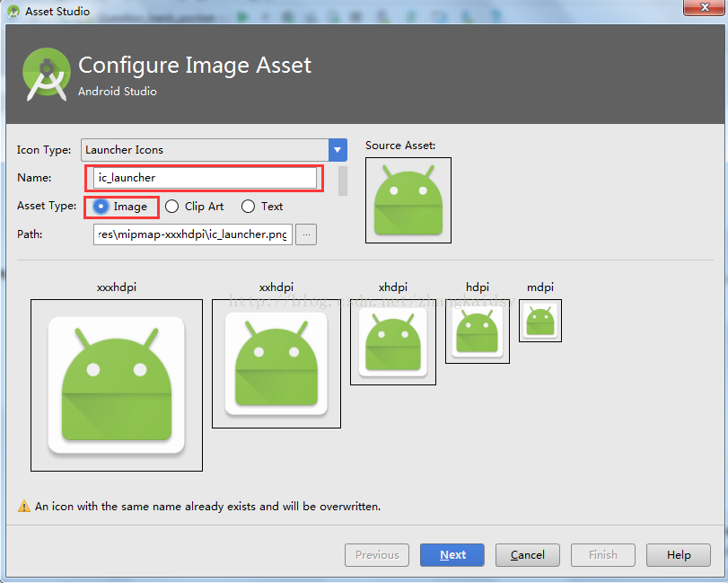Click the Next button
The image size is (728, 583).
(x=452, y=555)
